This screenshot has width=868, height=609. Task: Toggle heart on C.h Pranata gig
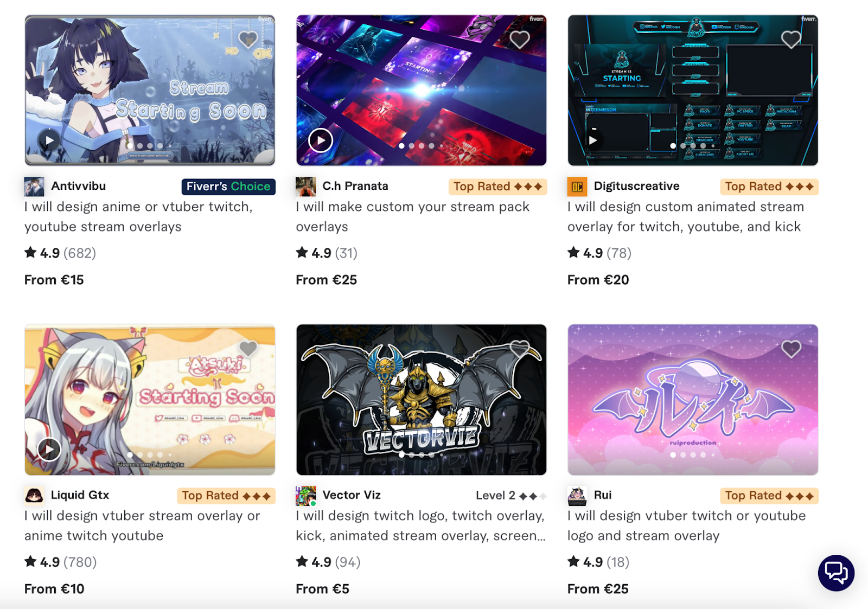tap(520, 39)
